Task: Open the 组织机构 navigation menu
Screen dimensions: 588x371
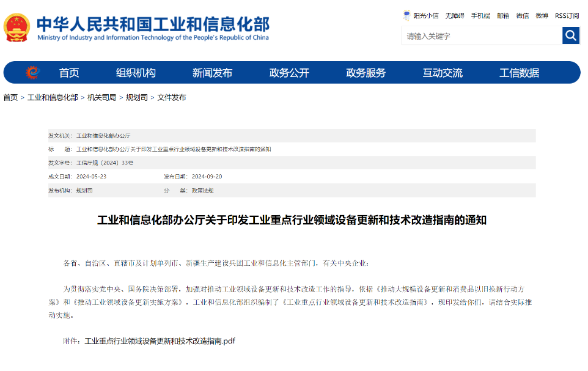Action: 136,73
